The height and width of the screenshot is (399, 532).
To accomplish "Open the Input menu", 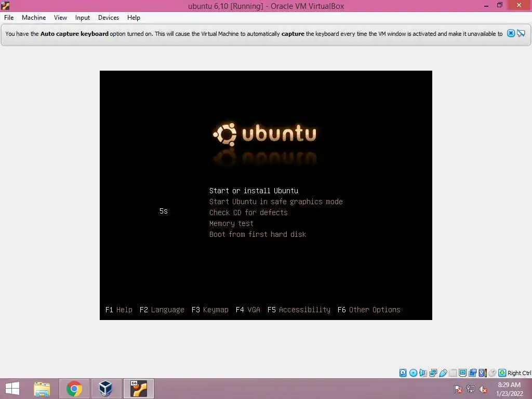I will coord(83,18).
